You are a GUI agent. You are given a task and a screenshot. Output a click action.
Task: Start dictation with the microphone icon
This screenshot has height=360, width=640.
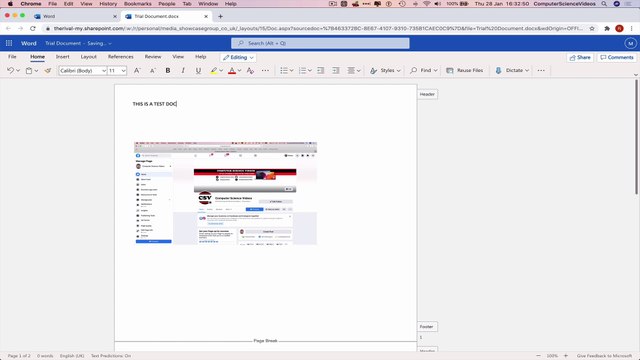point(498,71)
